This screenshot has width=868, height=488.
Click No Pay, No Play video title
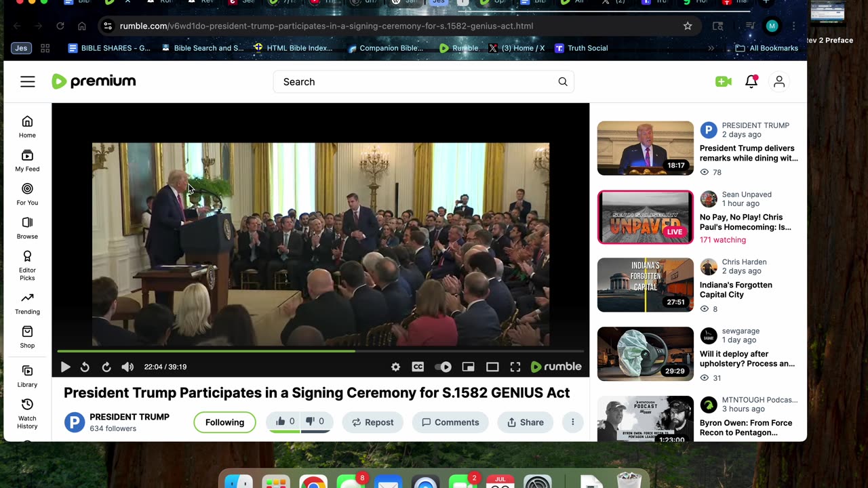pyautogui.click(x=745, y=222)
